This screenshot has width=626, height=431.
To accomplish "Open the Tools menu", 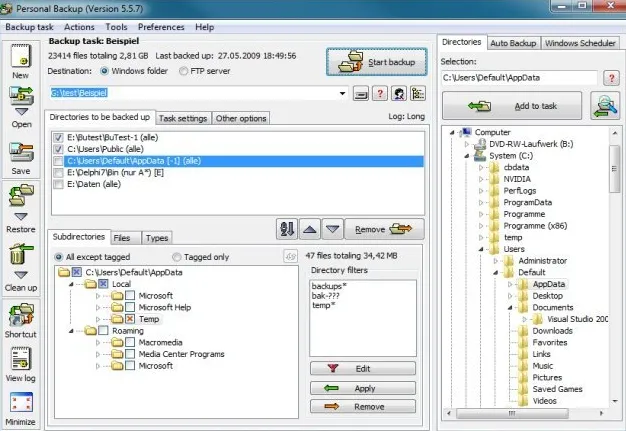I will click(x=116, y=27).
